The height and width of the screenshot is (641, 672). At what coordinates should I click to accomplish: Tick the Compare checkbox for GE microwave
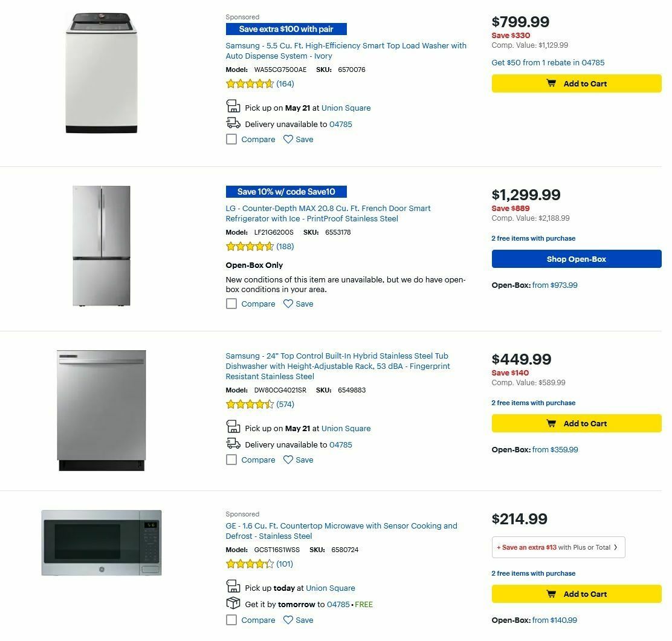coord(231,620)
